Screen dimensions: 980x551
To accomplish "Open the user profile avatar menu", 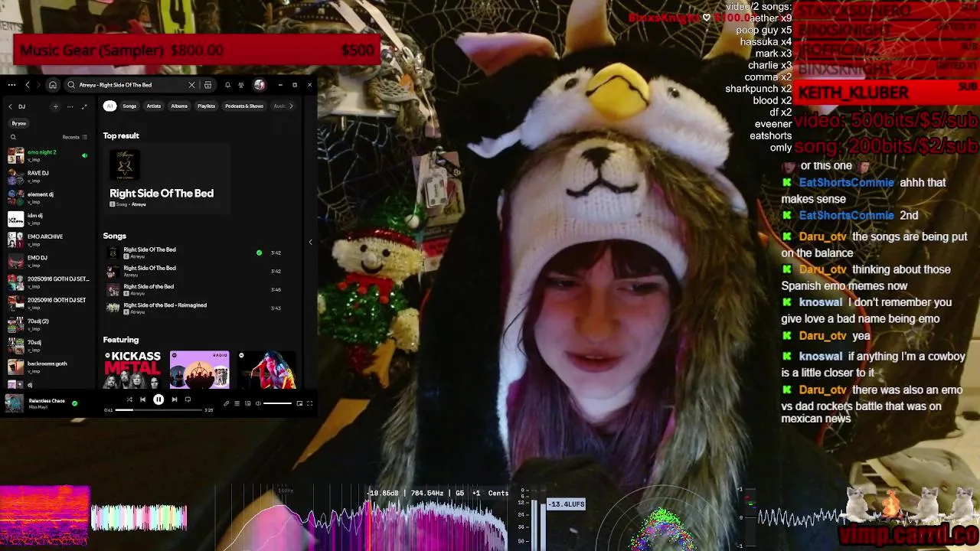I will pos(260,85).
